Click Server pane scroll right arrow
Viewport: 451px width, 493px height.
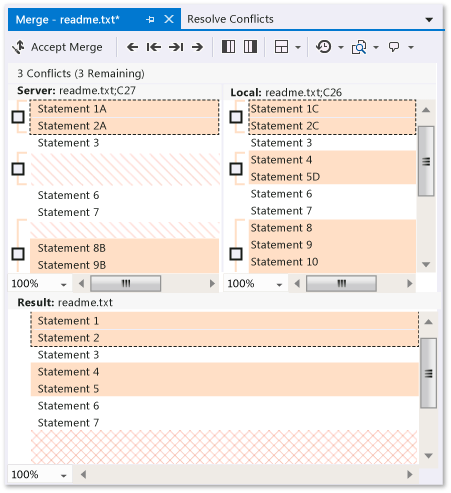(x=212, y=284)
